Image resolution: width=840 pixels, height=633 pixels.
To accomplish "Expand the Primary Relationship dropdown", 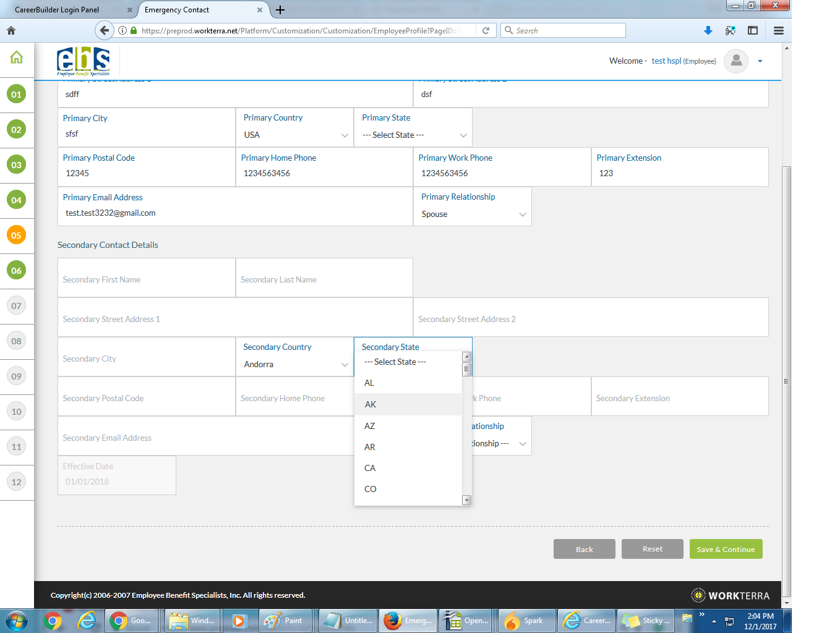I will pos(473,214).
